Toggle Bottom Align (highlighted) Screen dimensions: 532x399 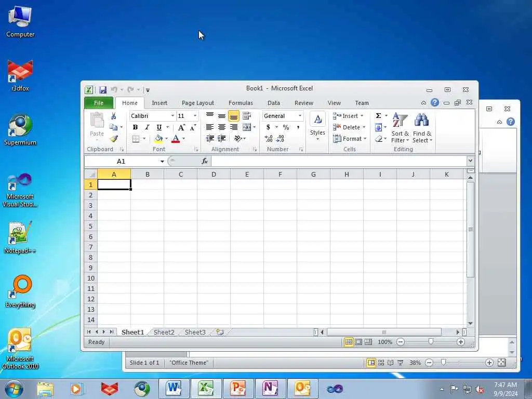[x=233, y=116]
